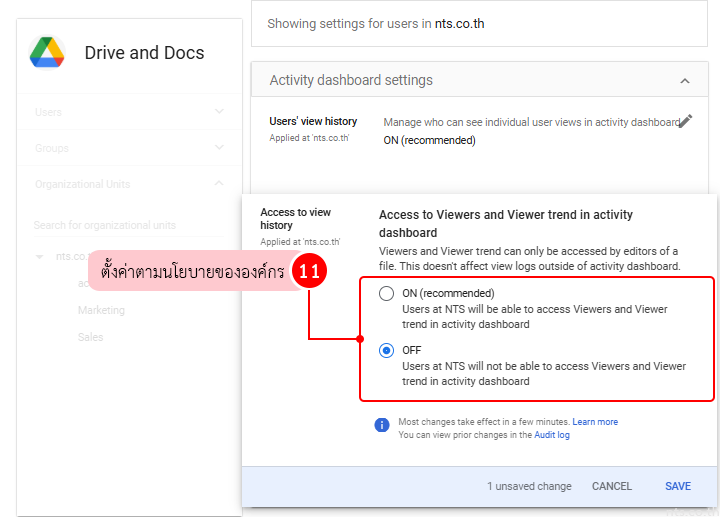720x517 pixels.
Task: Click the Users' view history setting row
Action: 480,130
